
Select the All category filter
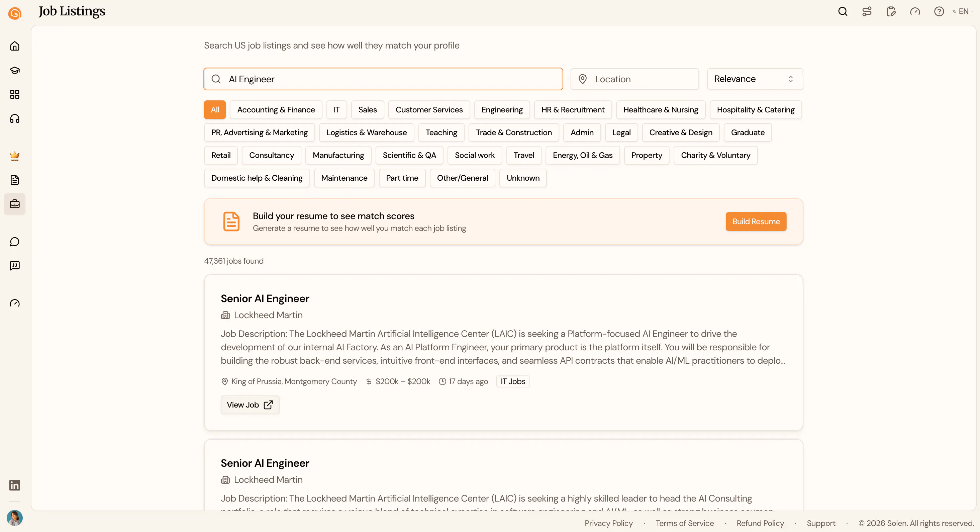coord(215,110)
